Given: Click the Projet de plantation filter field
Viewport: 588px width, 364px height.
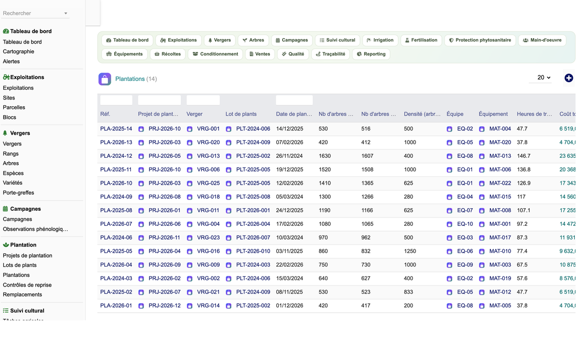Looking at the screenshot, I should (159, 100).
